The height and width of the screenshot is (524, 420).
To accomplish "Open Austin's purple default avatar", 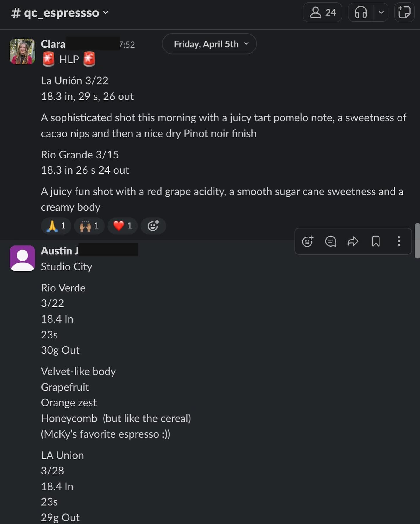I will tap(22, 258).
